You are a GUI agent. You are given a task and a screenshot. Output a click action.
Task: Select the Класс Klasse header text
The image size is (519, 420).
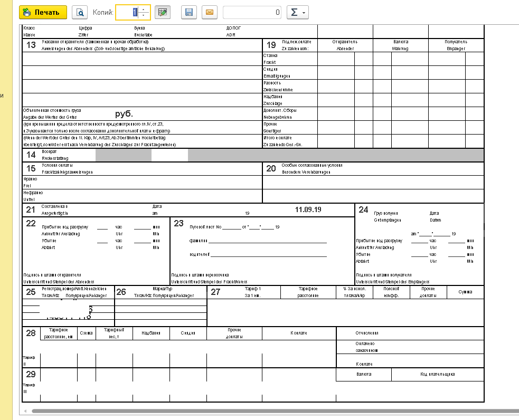coord(29,32)
